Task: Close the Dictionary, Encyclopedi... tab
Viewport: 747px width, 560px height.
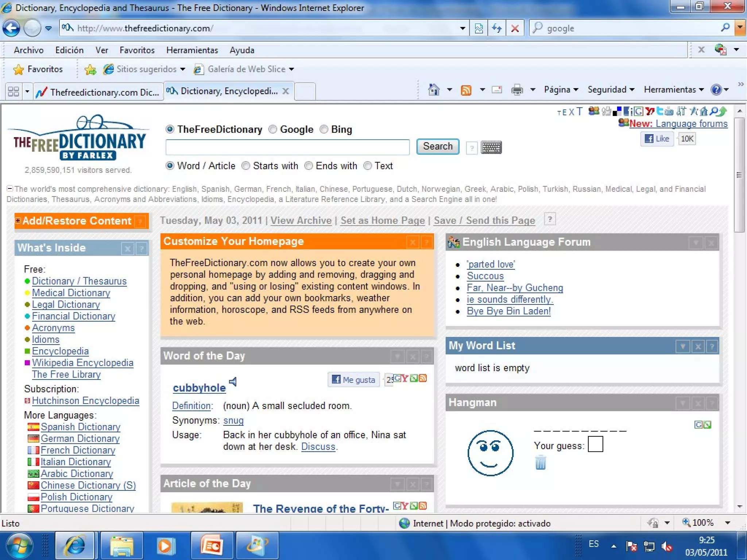Action: point(286,91)
